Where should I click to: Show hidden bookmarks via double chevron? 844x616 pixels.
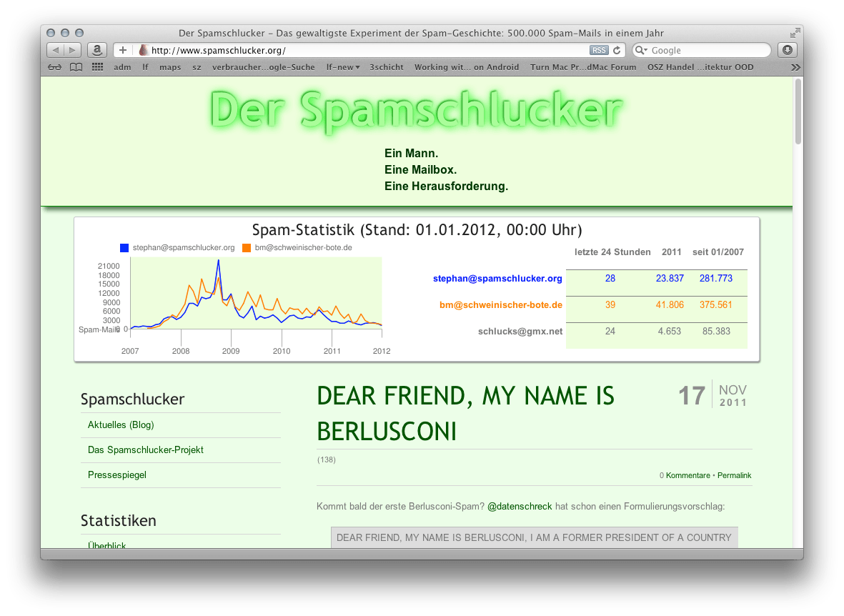click(795, 67)
